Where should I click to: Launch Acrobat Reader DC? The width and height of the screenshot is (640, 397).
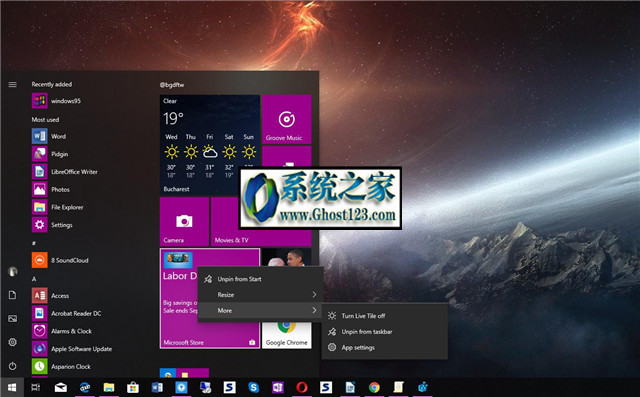click(x=67, y=313)
